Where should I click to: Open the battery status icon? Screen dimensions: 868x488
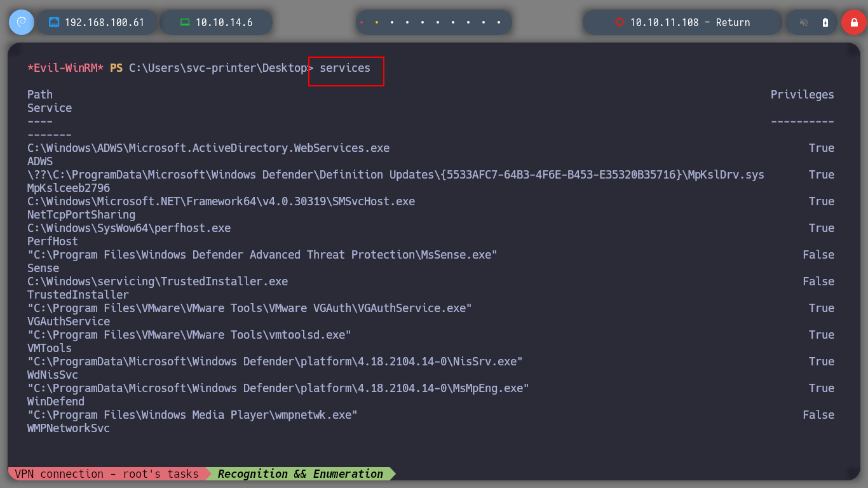tap(825, 22)
